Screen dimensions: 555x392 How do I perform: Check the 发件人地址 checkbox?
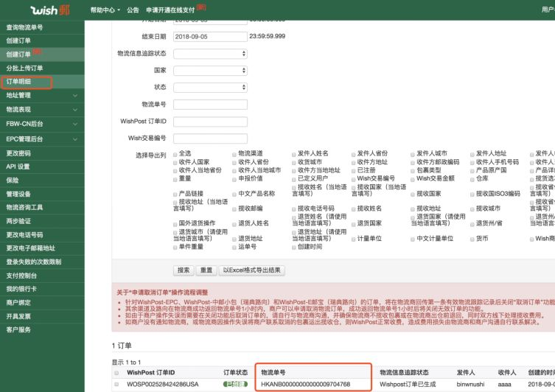[x=472, y=154]
